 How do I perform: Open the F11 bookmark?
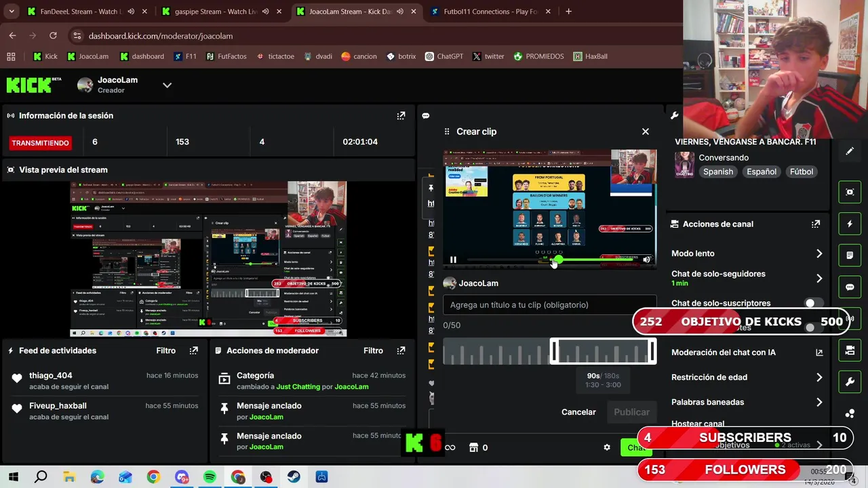(184, 56)
